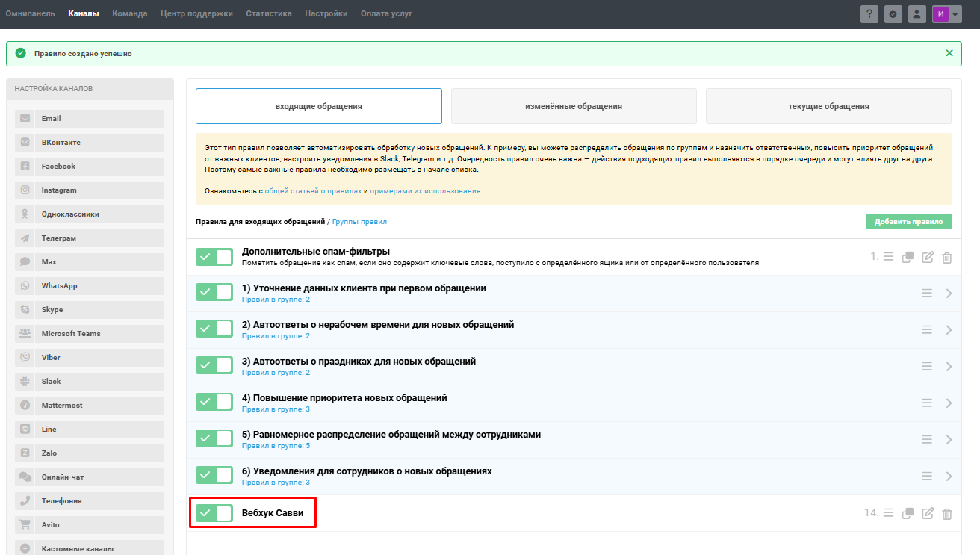Viewport: 980px width, 555px height.
Task: Edit the Вебхук Савви rule with pencil icon
Action: pyautogui.click(x=928, y=513)
